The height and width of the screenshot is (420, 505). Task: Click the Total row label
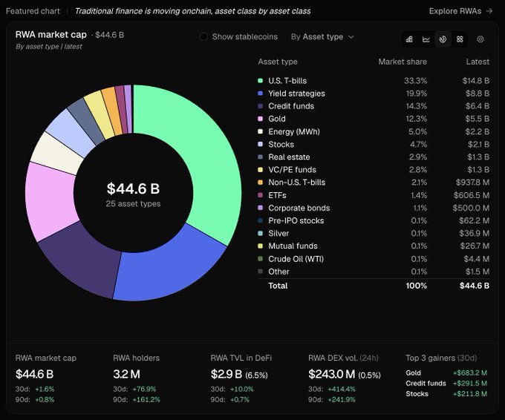[278, 286]
